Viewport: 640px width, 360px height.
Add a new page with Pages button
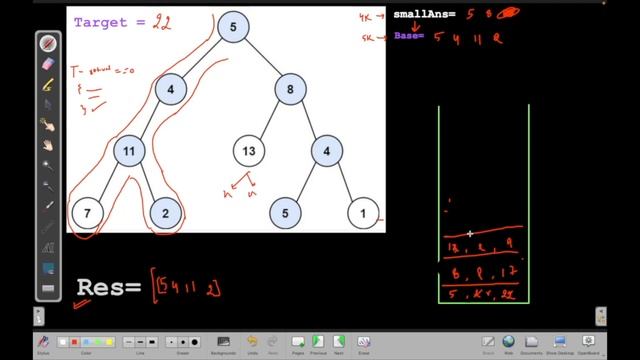[x=298, y=344]
